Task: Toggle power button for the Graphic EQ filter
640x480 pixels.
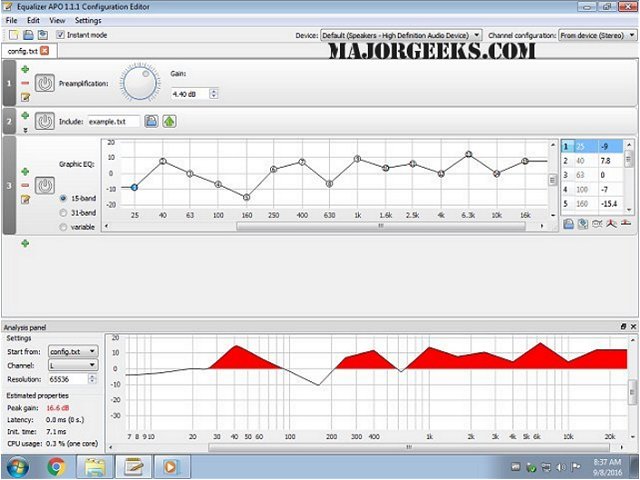Action: point(44,185)
